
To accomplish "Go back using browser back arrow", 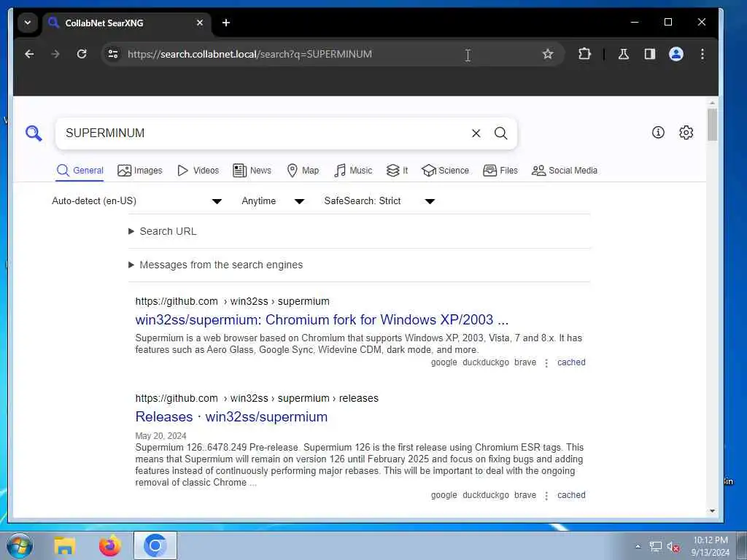I will (29, 54).
